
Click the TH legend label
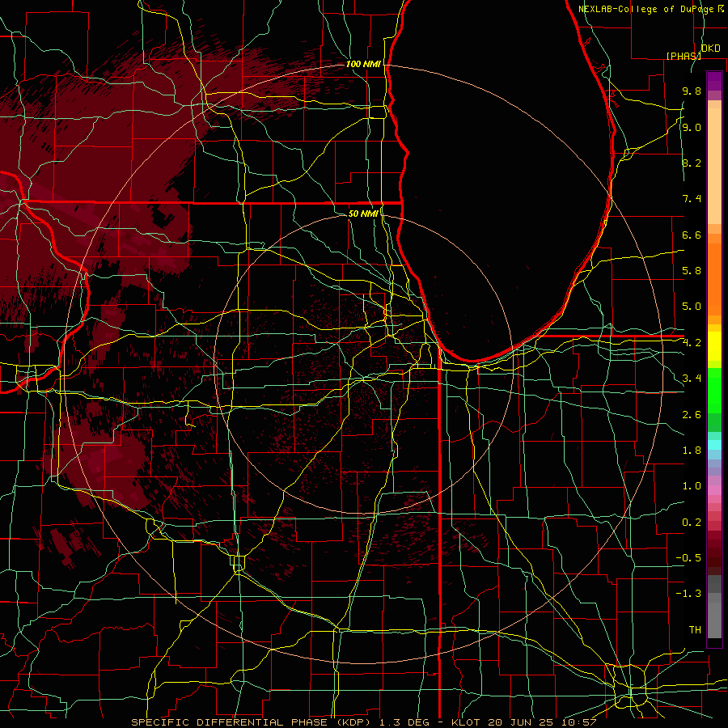(695, 630)
